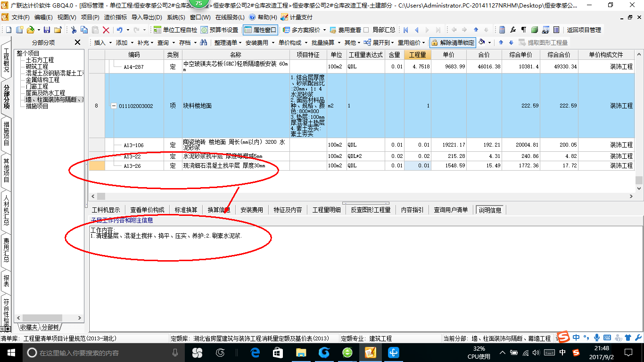Open the 单价构成 dropdown
644x362 pixels.
click(x=293, y=42)
